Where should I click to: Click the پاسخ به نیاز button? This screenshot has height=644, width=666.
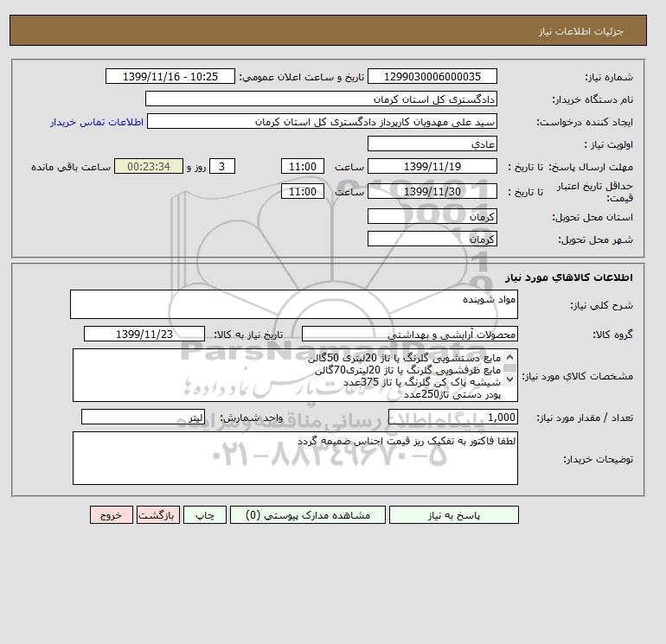click(x=453, y=515)
